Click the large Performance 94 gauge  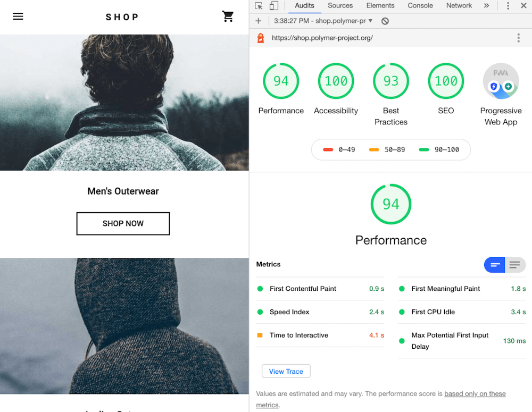[391, 204]
